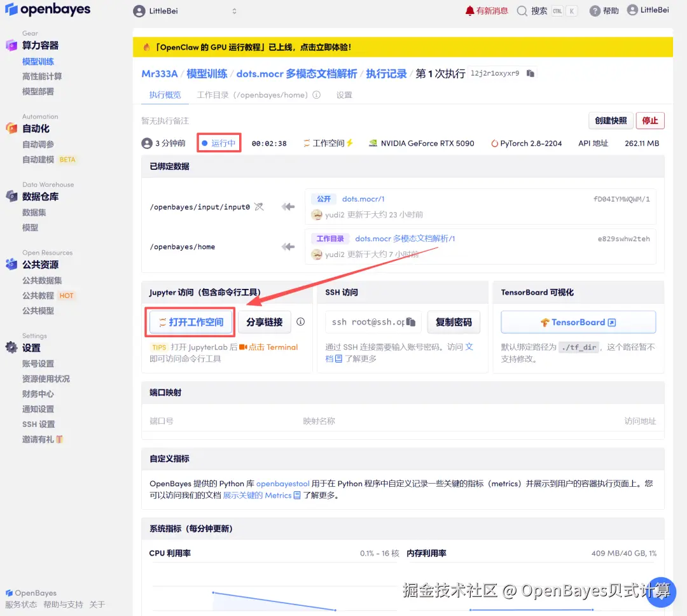The height and width of the screenshot is (616, 687).
Task: Open 数据集 in the sidebar
Action: (34, 212)
